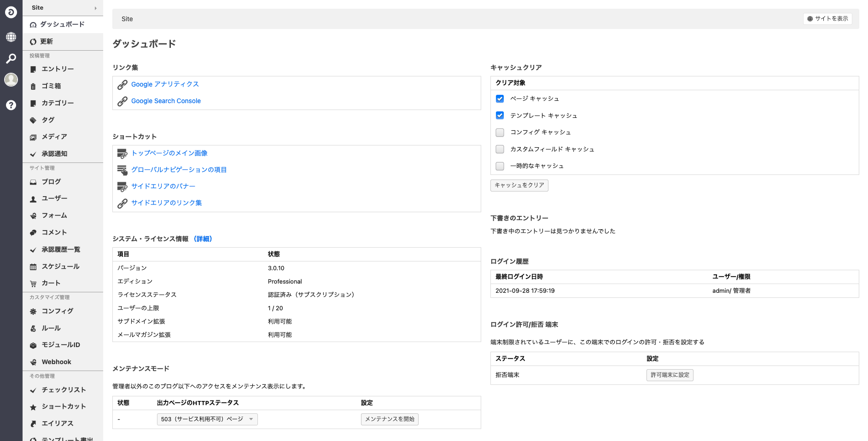Click the globe icon in left rail
This screenshot has height=441, width=868.
[11, 37]
